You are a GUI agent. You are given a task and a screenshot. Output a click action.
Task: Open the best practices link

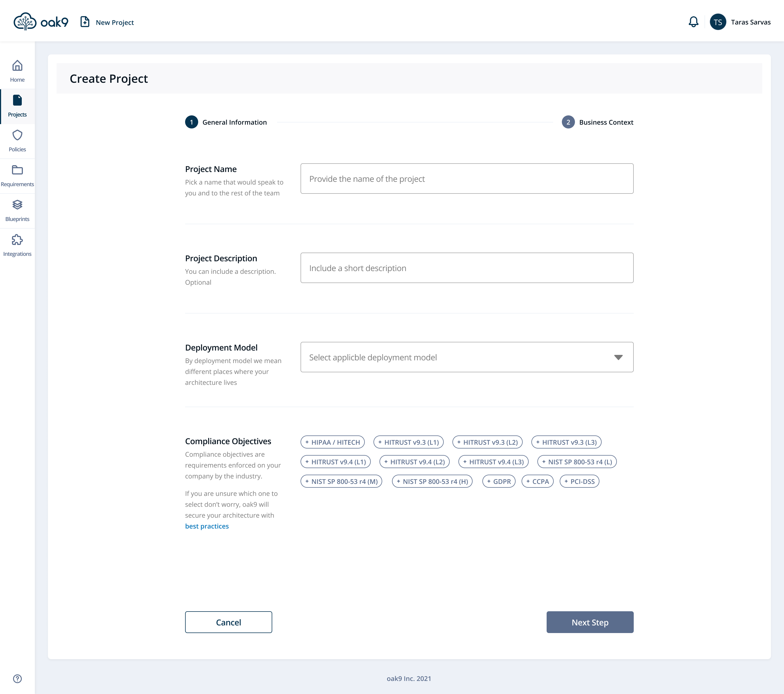[207, 526]
